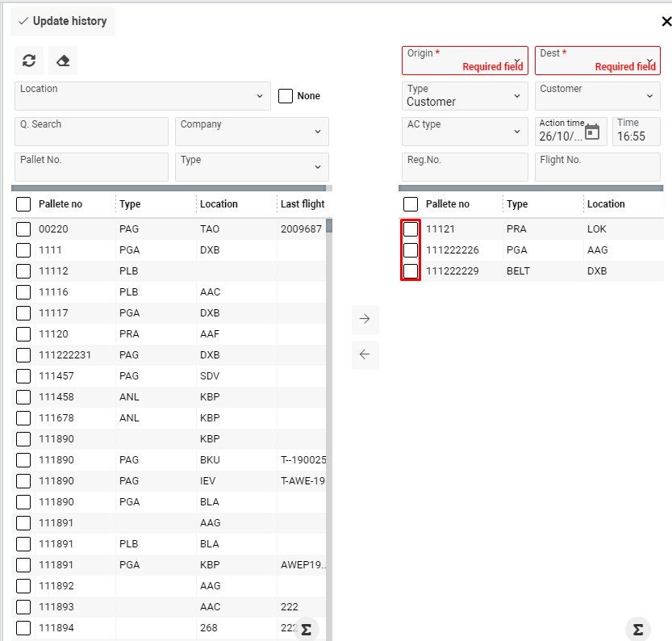The image size is (672, 641).
Task: Toggle select-all checkbox in left table header
Action: pyautogui.click(x=23, y=204)
